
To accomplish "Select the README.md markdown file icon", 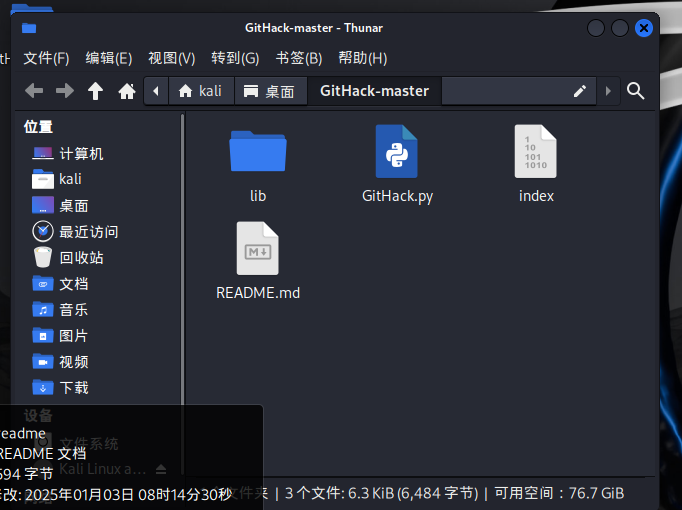I will (257, 248).
